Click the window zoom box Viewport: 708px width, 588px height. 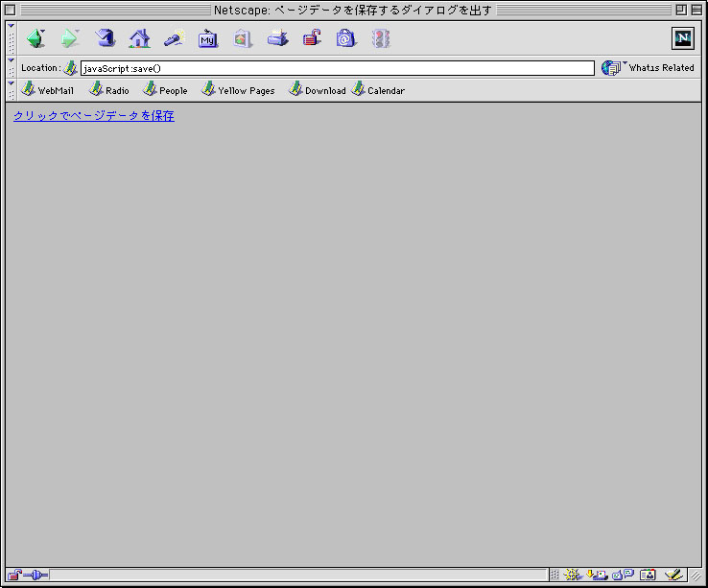681,10
